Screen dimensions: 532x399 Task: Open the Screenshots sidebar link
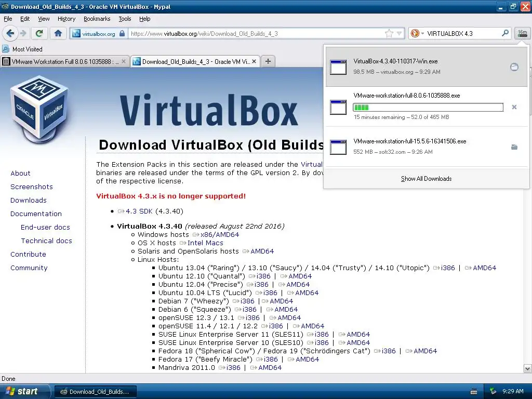tap(32, 187)
